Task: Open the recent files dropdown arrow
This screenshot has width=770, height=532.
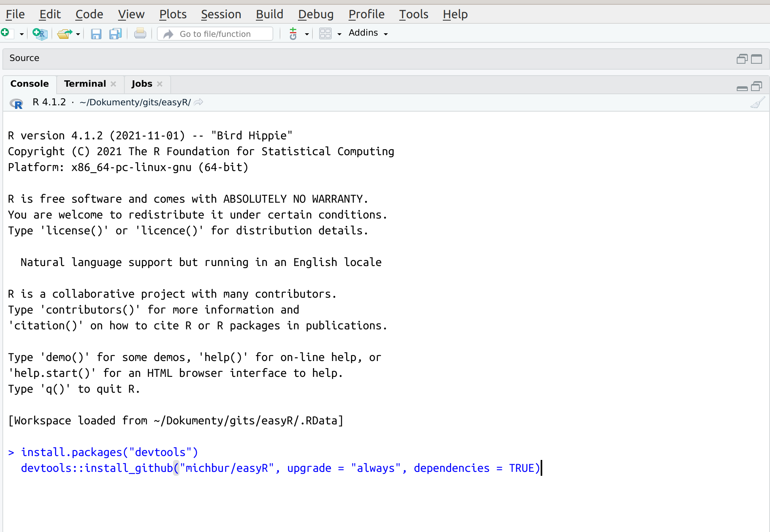Action: [x=78, y=34]
